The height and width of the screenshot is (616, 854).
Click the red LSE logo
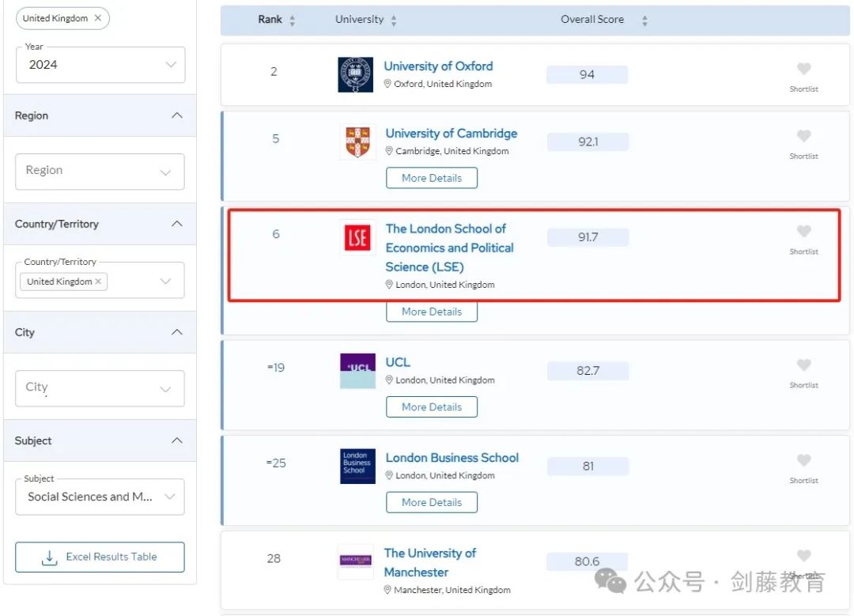click(x=358, y=237)
